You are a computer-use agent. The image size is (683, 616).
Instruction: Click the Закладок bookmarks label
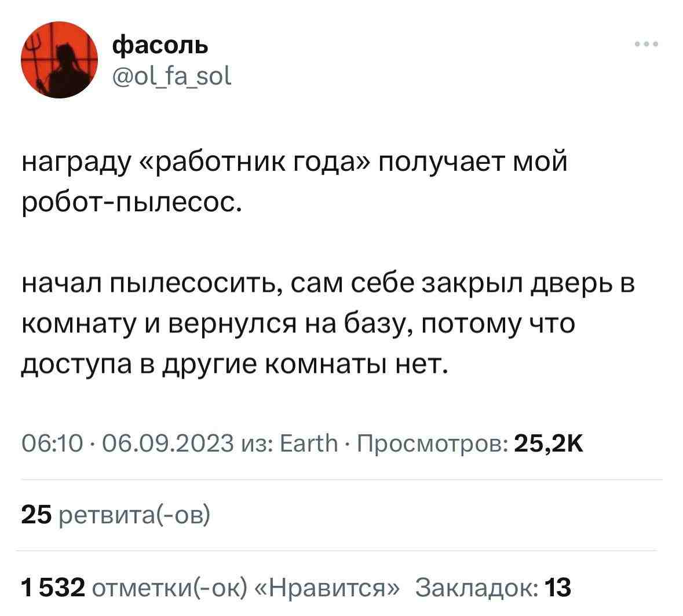pyautogui.click(x=479, y=588)
